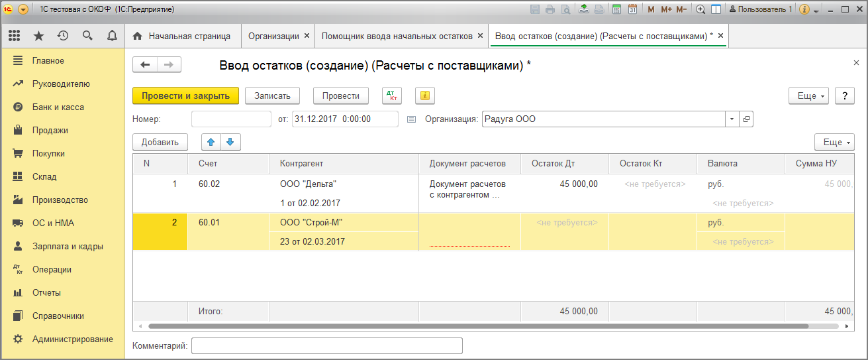Close the Организации tab
Image resolution: width=868 pixels, height=360 pixels.
point(307,36)
